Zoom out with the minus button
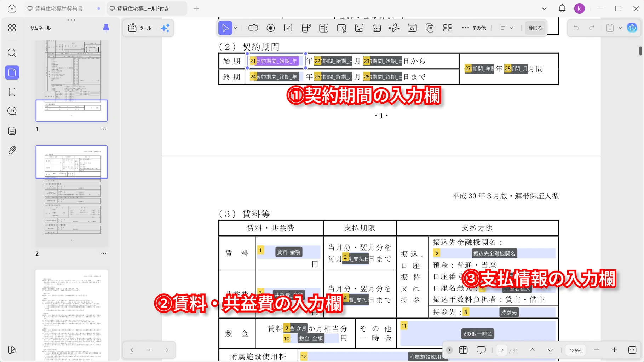Screen dimensions: 644x362 (597, 350)
